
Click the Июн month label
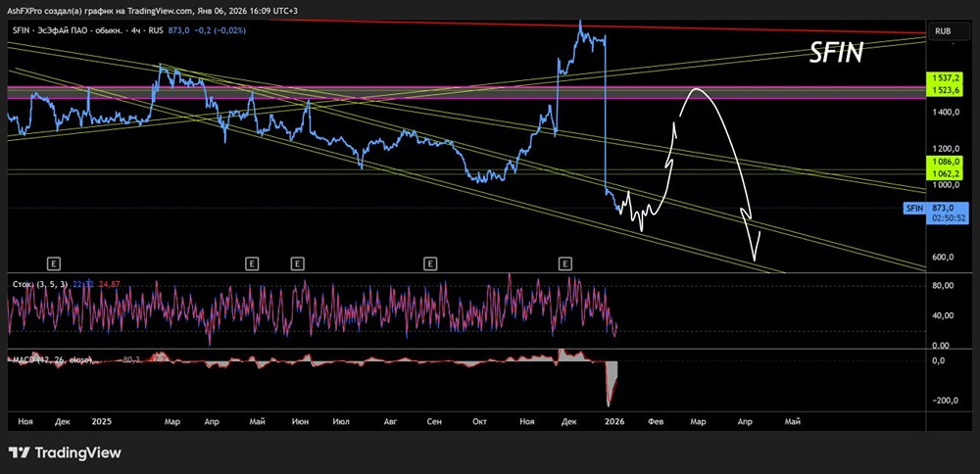click(299, 421)
